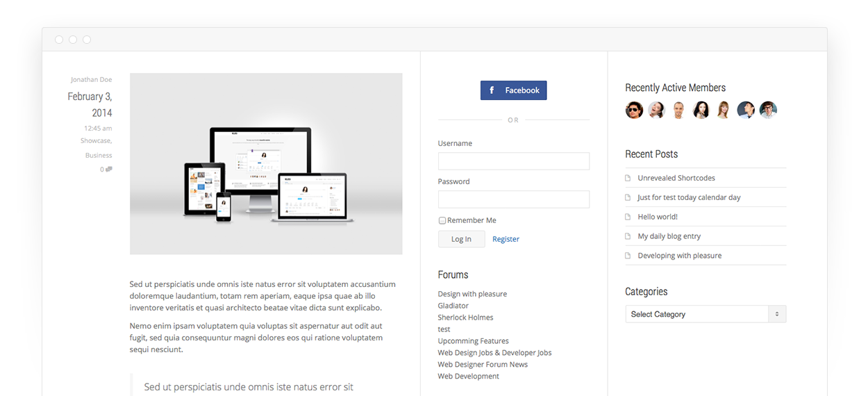Open the Showcase category link

[95, 141]
